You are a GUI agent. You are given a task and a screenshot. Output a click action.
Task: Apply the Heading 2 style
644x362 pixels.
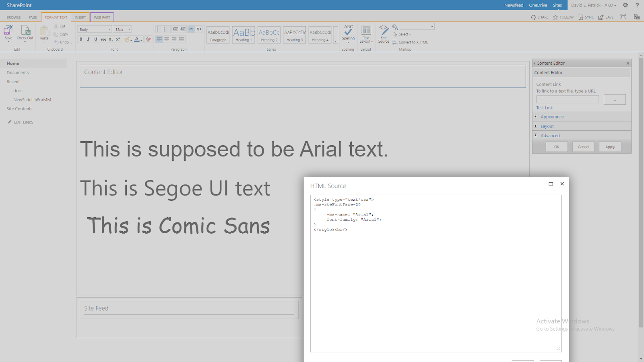tap(269, 35)
